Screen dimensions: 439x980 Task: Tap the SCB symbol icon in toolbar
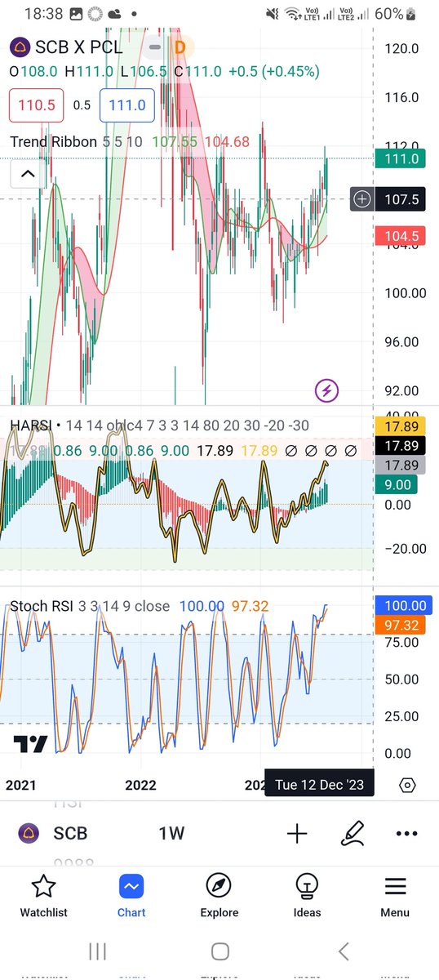click(x=29, y=834)
